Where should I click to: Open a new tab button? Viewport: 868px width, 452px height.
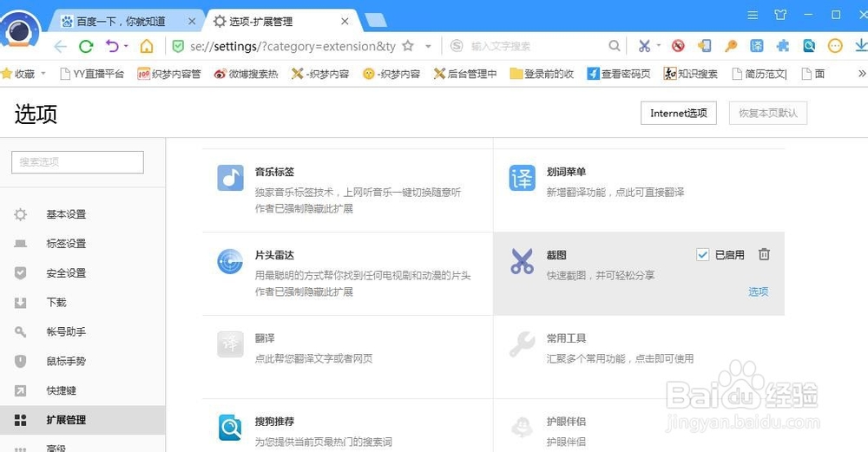pos(376,21)
